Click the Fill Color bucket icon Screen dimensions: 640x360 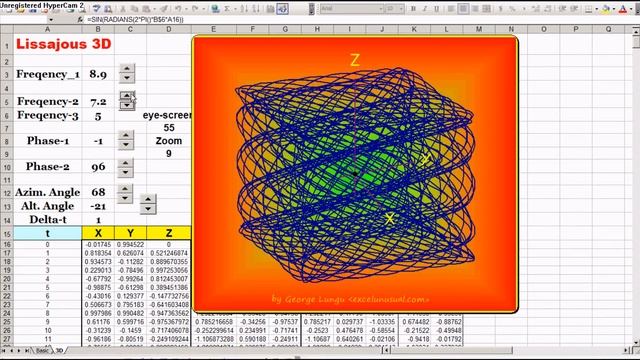click(606, 9)
